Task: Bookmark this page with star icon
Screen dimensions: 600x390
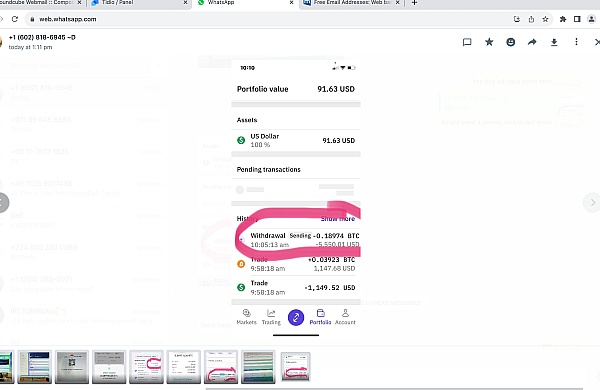Action: point(545,19)
